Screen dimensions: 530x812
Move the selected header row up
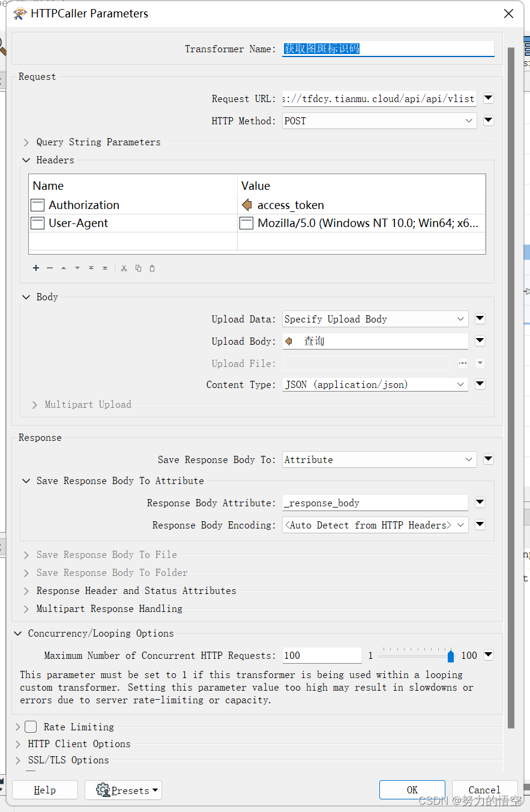point(64,268)
